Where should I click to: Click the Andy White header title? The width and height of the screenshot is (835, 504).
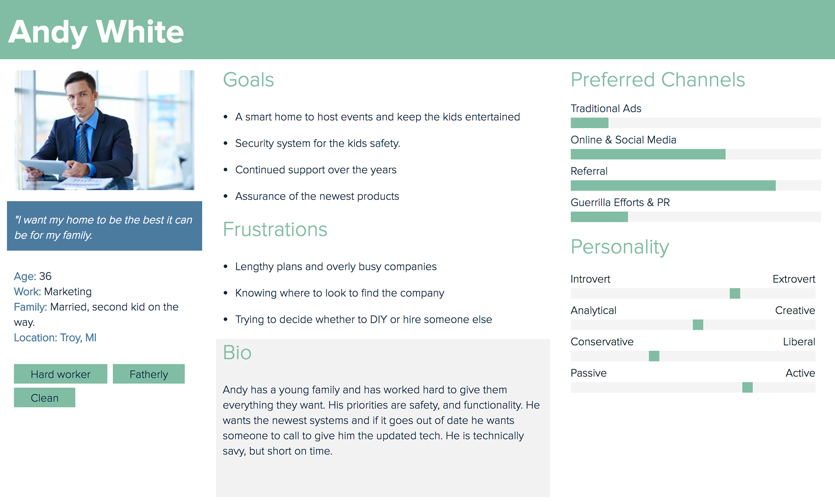96,32
